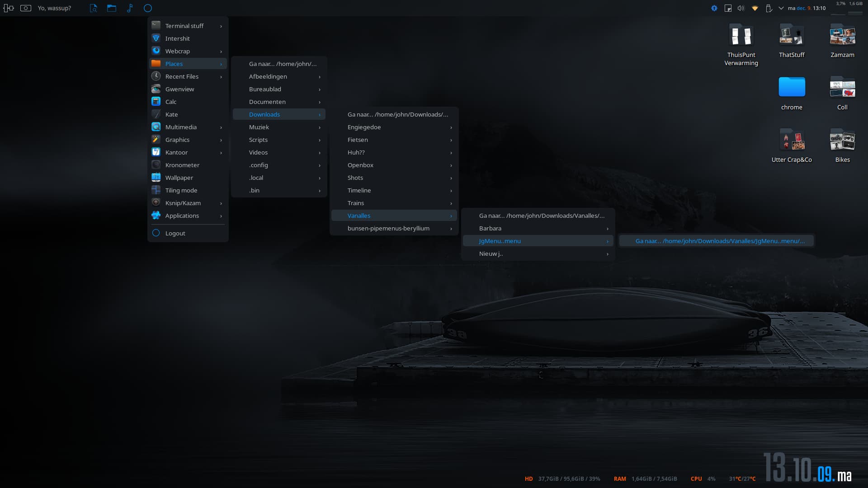Select the .local menu entry
Viewport: 868px width, 488px height.
click(x=279, y=178)
